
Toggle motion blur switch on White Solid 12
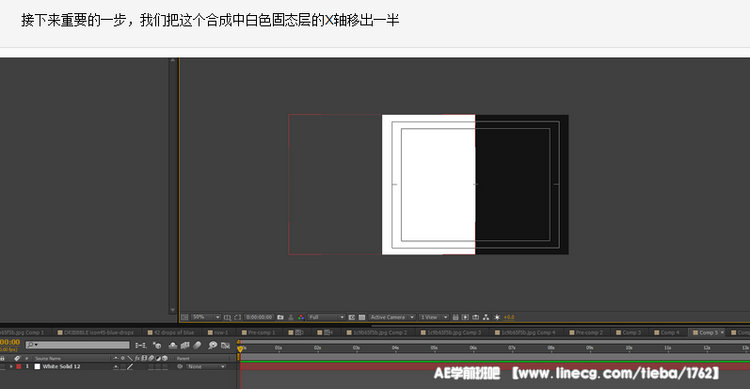click(x=150, y=367)
